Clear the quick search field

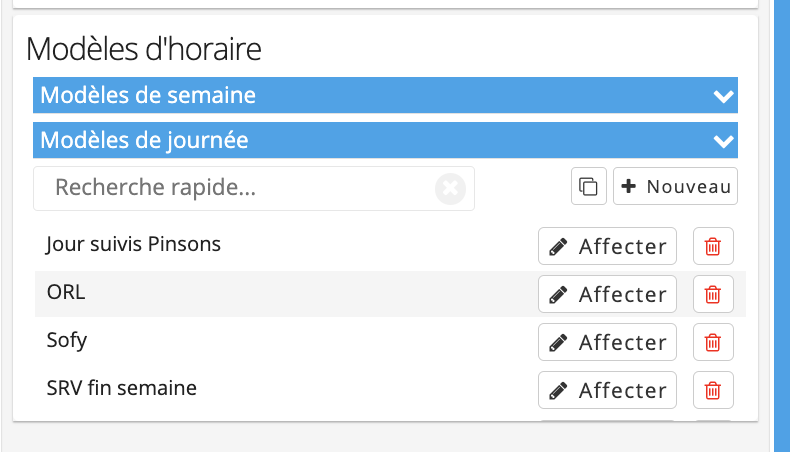pyautogui.click(x=450, y=189)
